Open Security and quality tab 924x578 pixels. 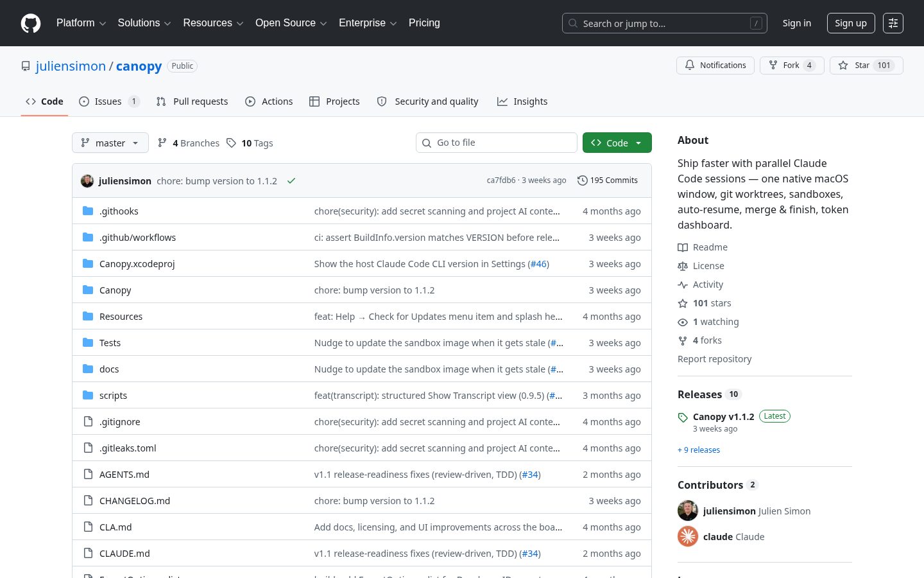coord(428,101)
